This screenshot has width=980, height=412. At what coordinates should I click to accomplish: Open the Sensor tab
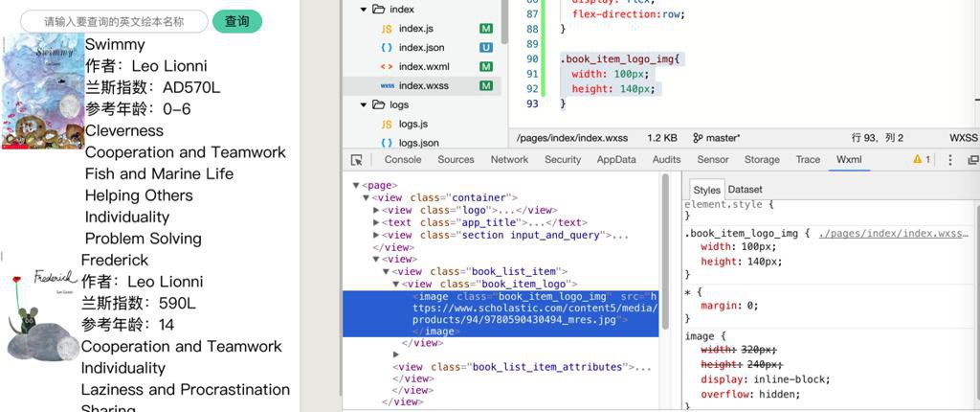(x=713, y=160)
